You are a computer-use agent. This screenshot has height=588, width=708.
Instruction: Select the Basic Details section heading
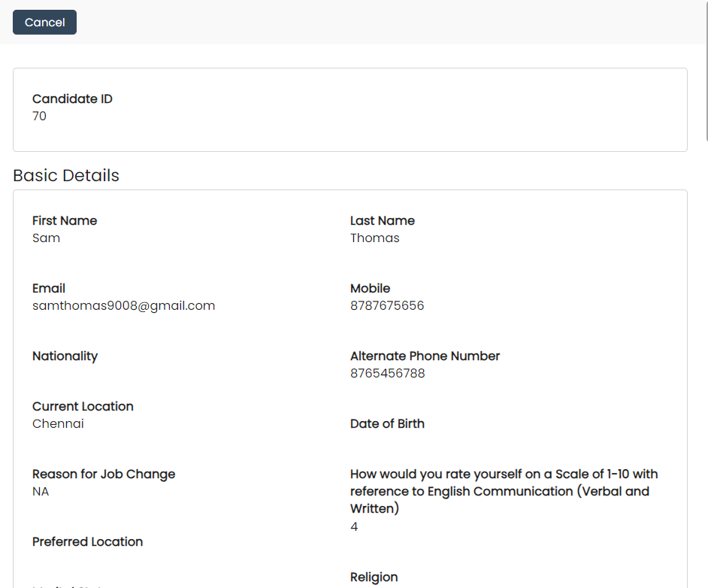click(x=66, y=175)
